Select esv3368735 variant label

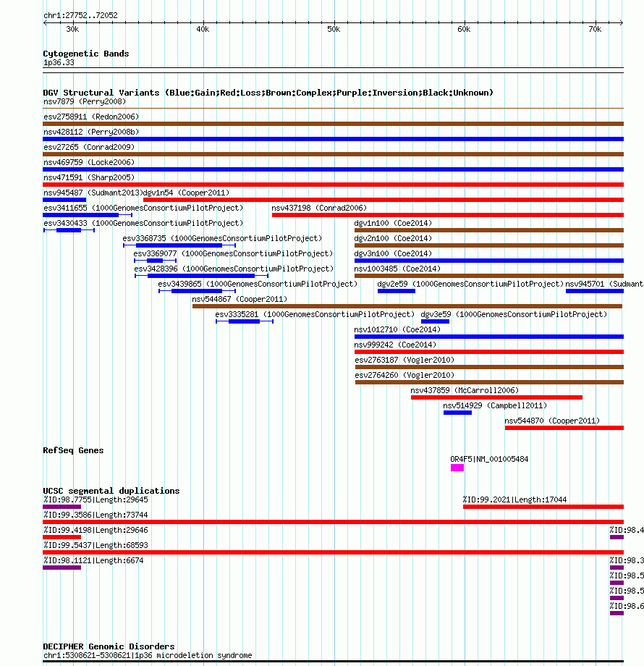point(222,238)
